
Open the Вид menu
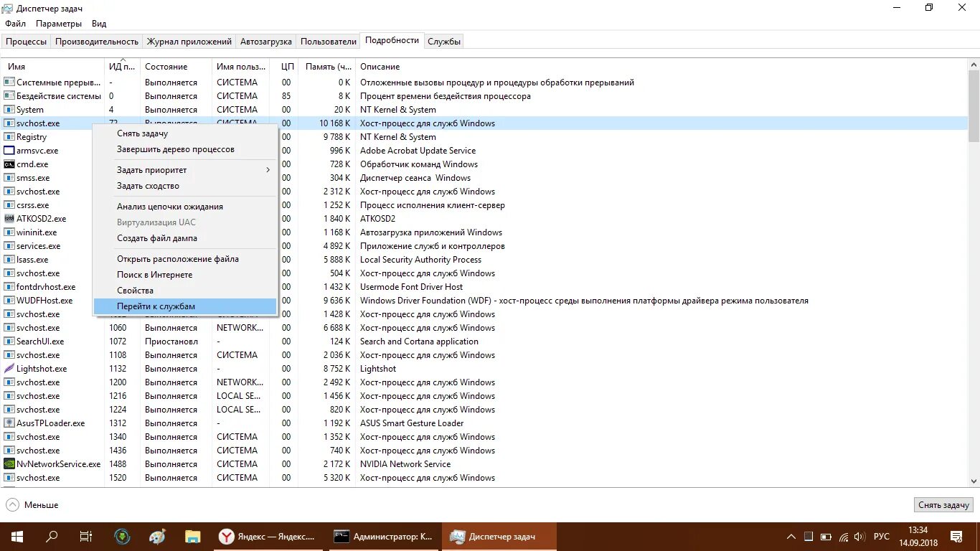tap(99, 24)
